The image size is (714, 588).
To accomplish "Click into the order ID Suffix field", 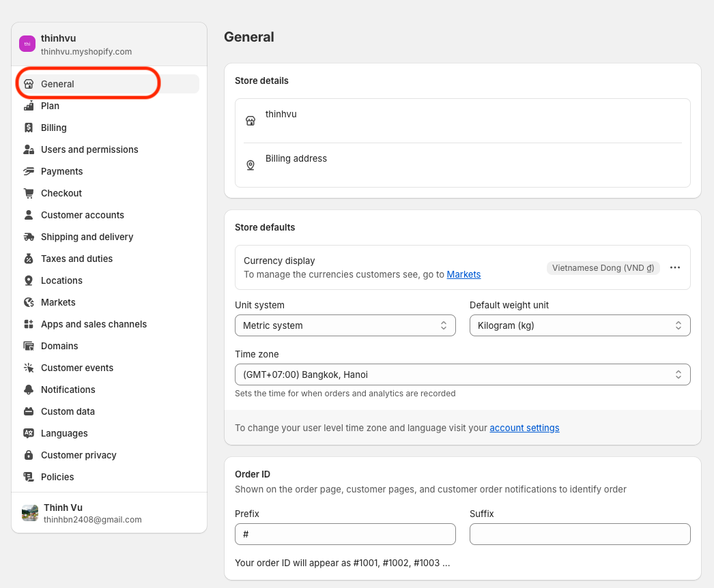I will coord(580,534).
